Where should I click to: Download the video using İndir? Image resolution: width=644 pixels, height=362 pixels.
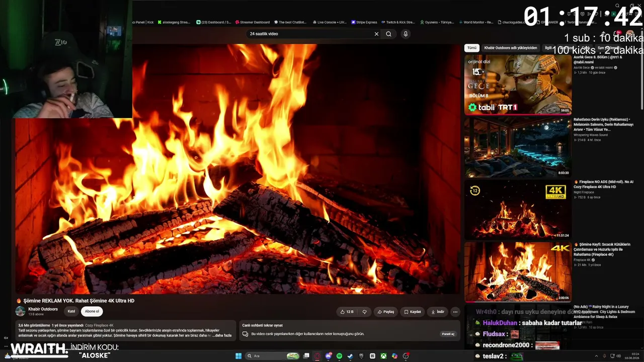438,312
